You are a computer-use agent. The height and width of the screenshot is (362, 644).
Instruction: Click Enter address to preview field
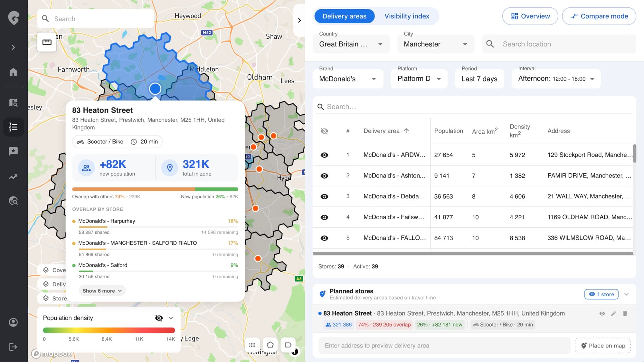click(444, 346)
